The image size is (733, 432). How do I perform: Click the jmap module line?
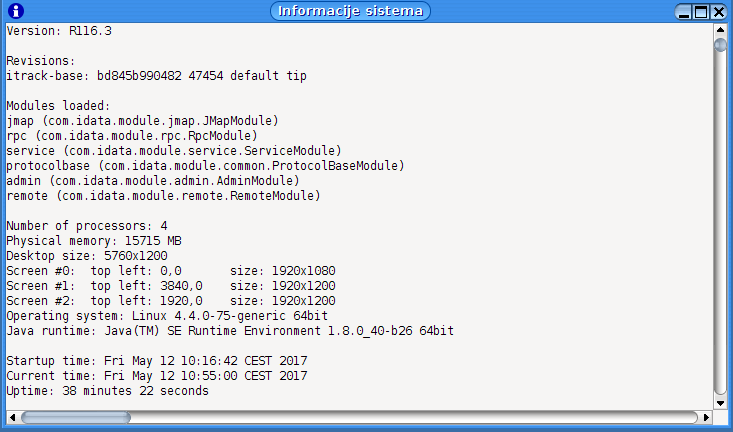click(x=143, y=121)
